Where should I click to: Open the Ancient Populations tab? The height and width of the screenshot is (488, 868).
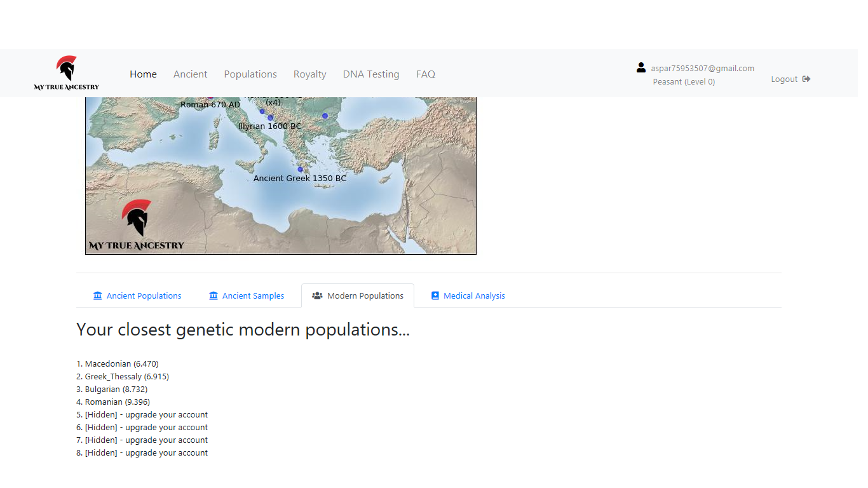point(137,295)
